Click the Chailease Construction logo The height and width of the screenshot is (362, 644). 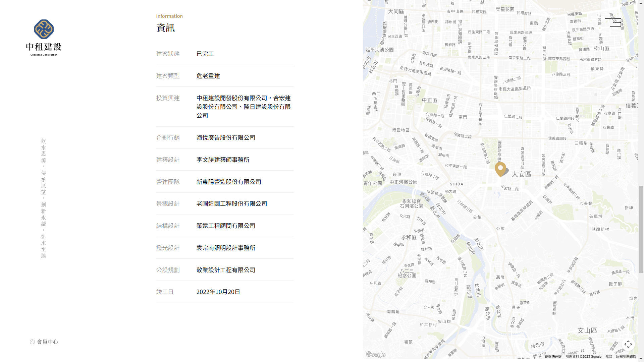(x=44, y=37)
